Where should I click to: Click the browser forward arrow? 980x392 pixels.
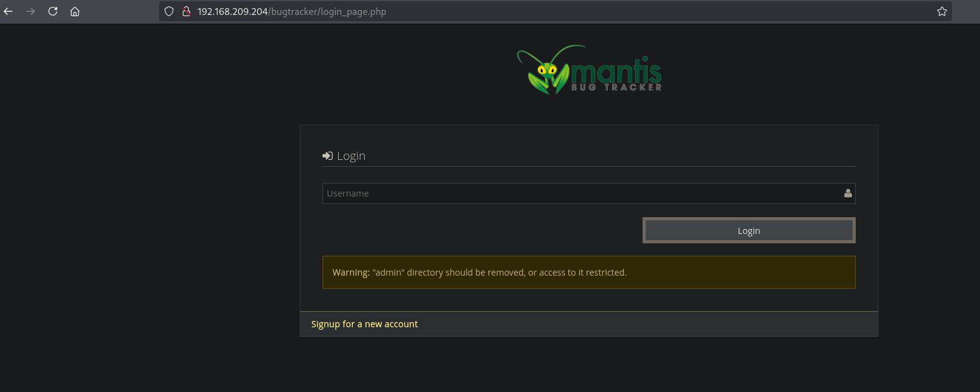pyautogui.click(x=30, y=11)
